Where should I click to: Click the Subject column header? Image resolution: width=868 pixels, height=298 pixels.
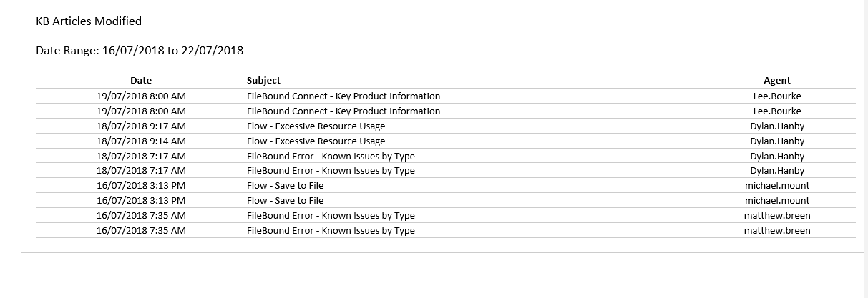263,81
